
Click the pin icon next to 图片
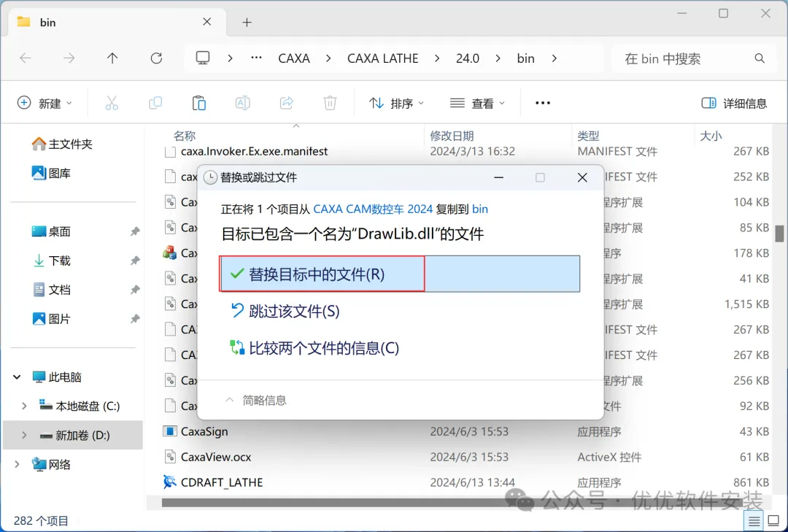pos(135,320)
